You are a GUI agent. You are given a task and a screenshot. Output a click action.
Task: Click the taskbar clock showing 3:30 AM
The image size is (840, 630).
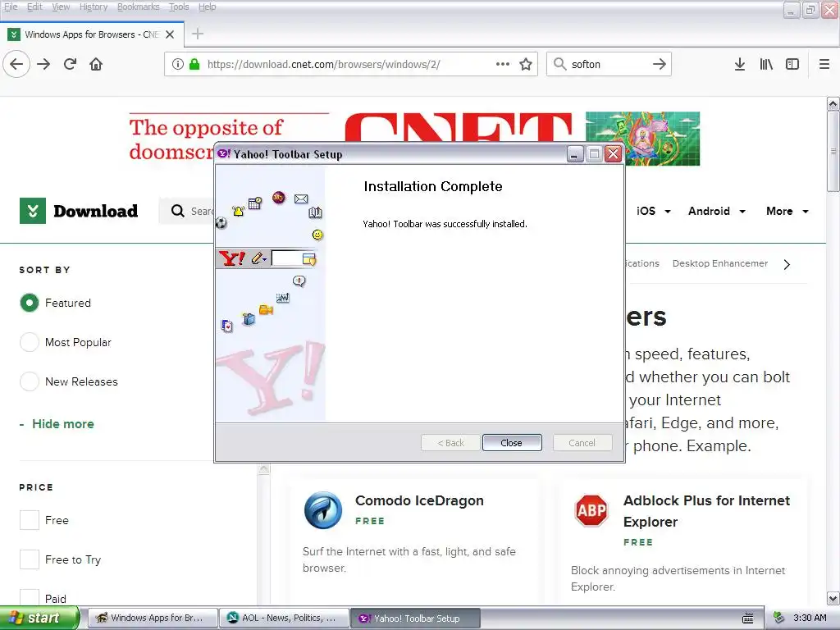[x=810, y=619]
